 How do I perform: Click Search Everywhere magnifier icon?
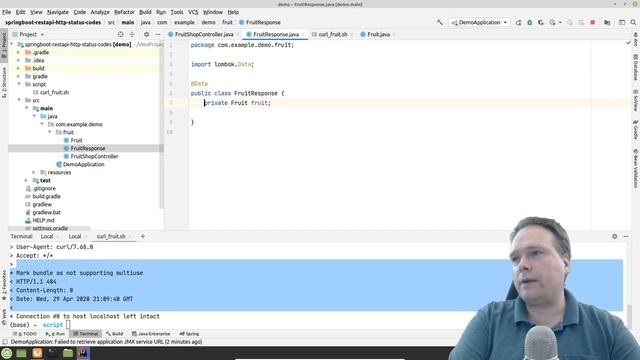(633, 22)
